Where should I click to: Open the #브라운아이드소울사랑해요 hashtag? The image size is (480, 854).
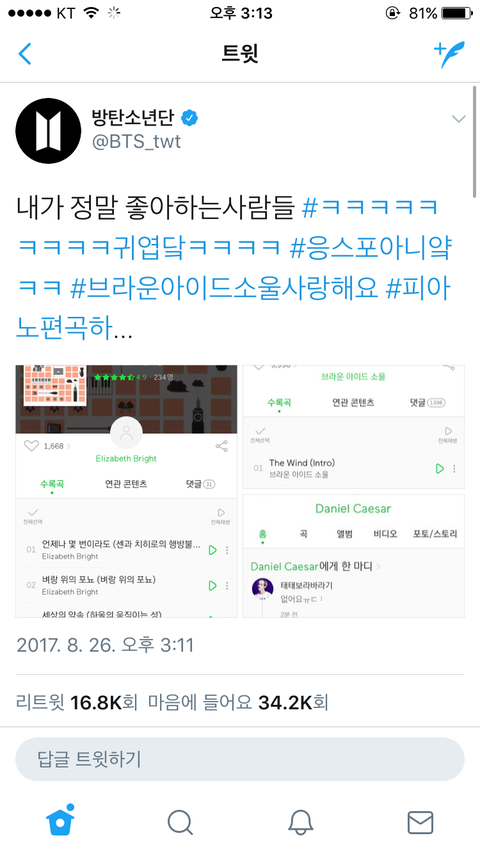(x=224, y=289)
